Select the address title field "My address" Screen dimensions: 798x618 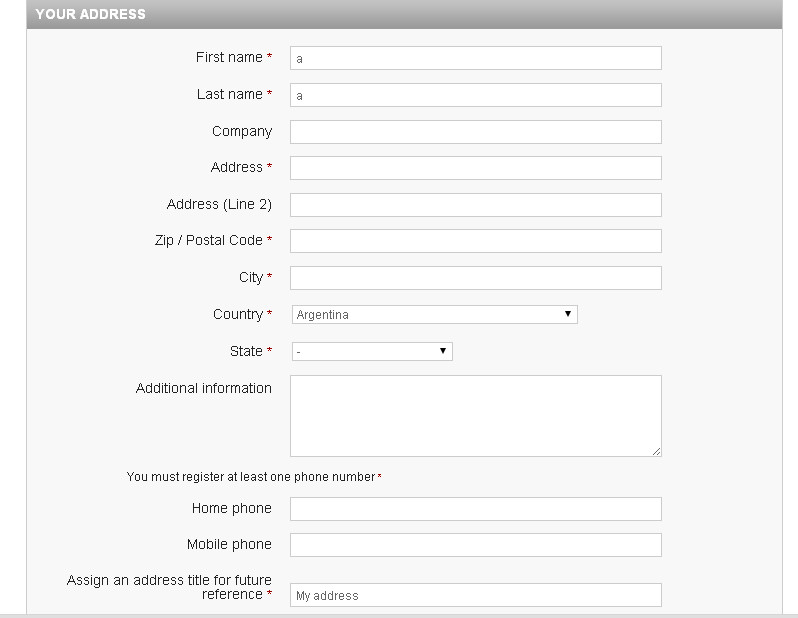[475, 595]
